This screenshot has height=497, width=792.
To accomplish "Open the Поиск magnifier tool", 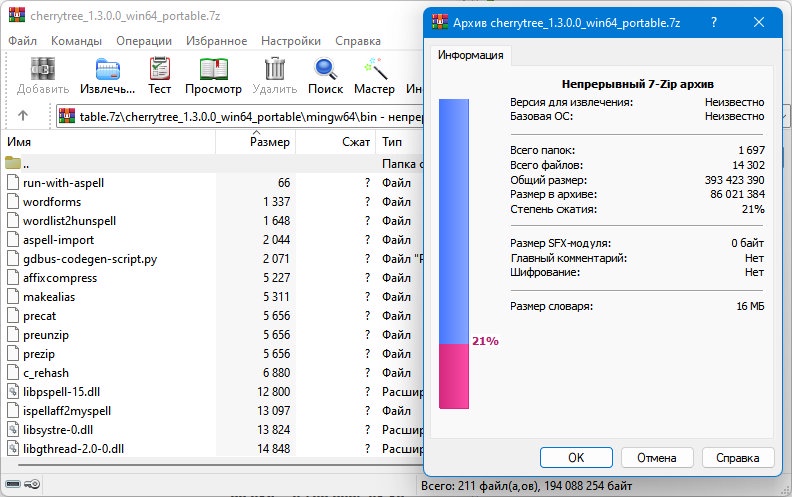I will click(x=325, y=69).
